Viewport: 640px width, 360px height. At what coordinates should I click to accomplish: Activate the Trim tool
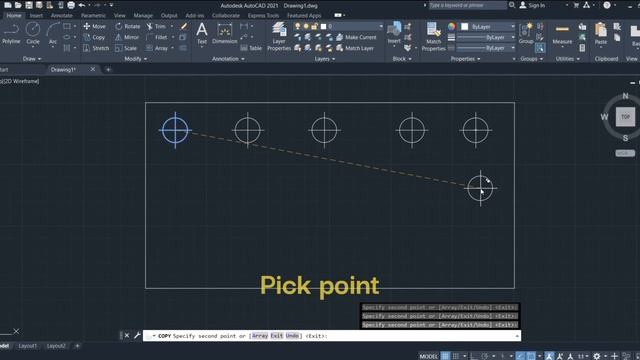click(156, 26)
